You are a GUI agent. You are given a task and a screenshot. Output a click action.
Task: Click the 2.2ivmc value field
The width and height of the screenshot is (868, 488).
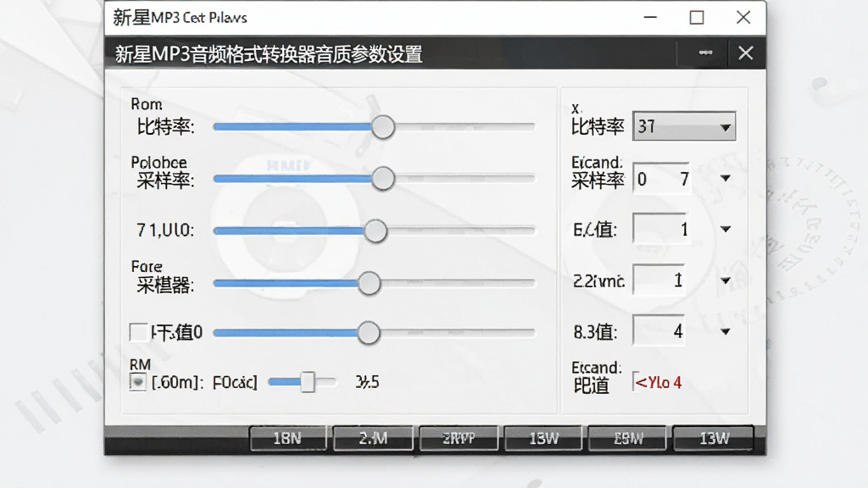[x=659, y=280]
